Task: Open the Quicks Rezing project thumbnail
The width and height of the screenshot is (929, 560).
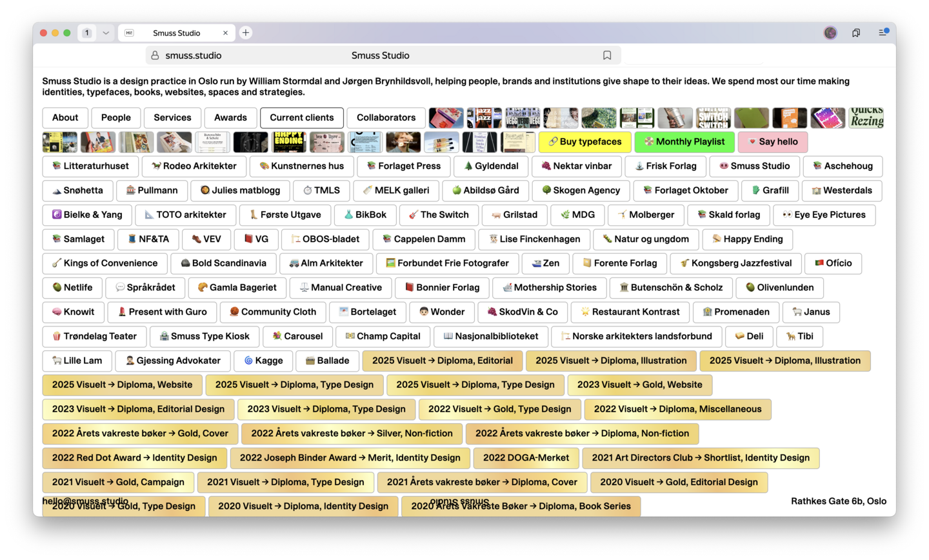Action: point(866,117)
